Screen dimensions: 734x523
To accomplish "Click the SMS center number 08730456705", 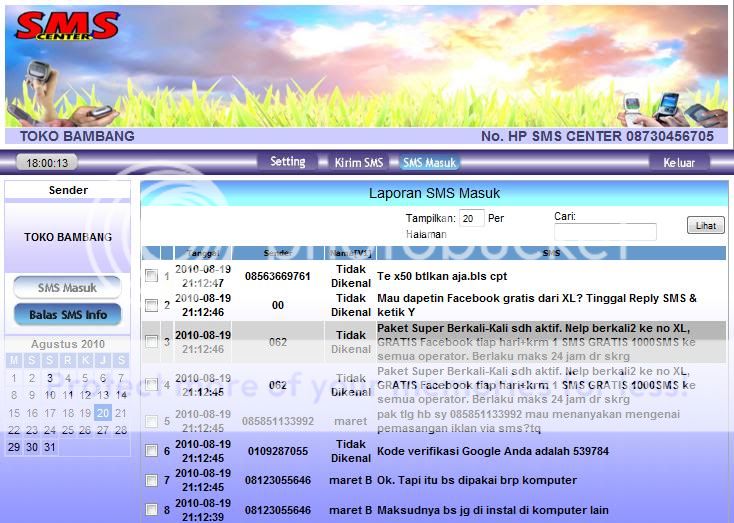I will coord(670,136).
